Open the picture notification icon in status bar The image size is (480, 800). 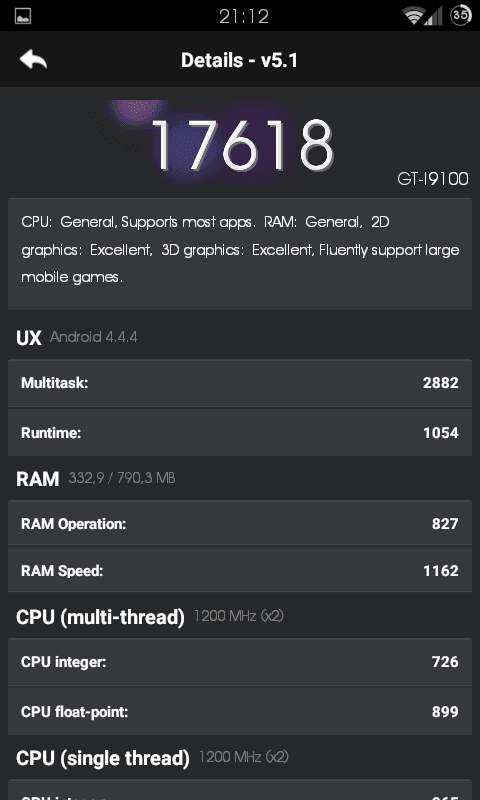pyautogui.click(x=23, y=16)
